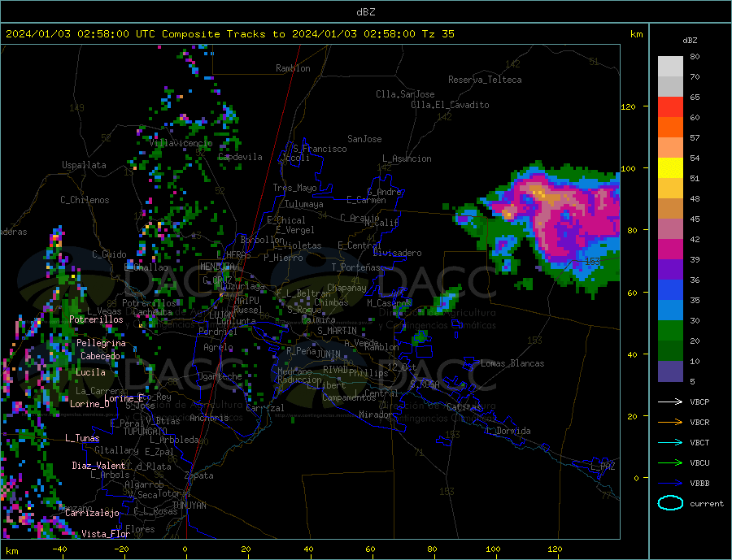Click the 'VBCR' legend label
Image resolution: width=732 pixels, height=560 pixels.
(699, 423)
